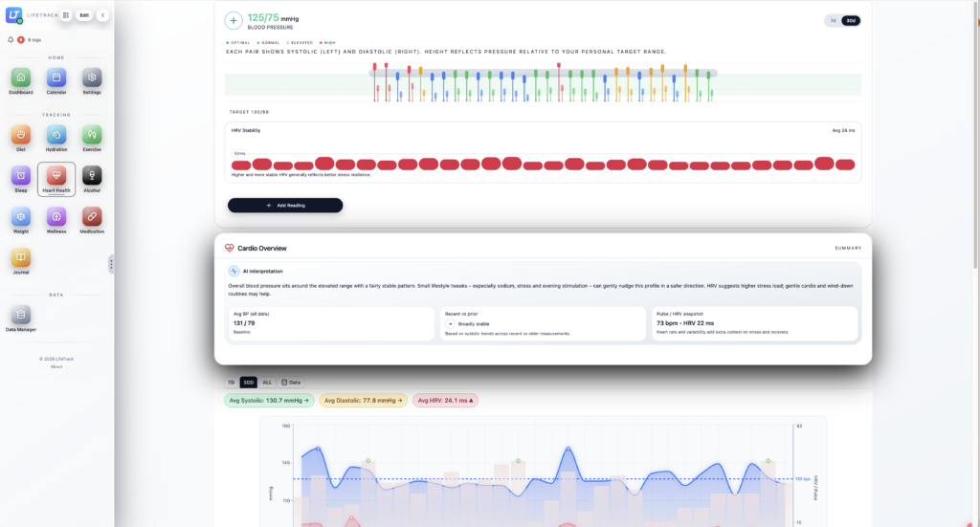Click the 125/75 mmHg reading
This screenshot has width=980, height=527.
(273, 18)
